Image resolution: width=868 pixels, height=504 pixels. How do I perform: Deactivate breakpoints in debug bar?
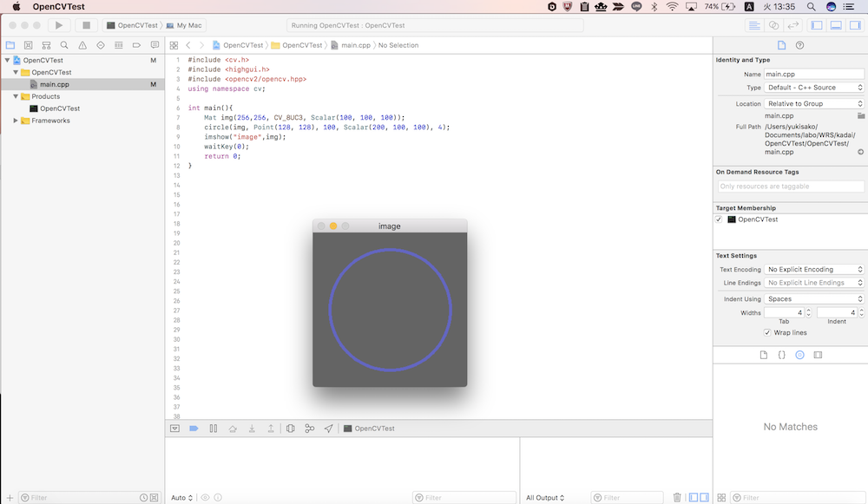pos(194,429)
